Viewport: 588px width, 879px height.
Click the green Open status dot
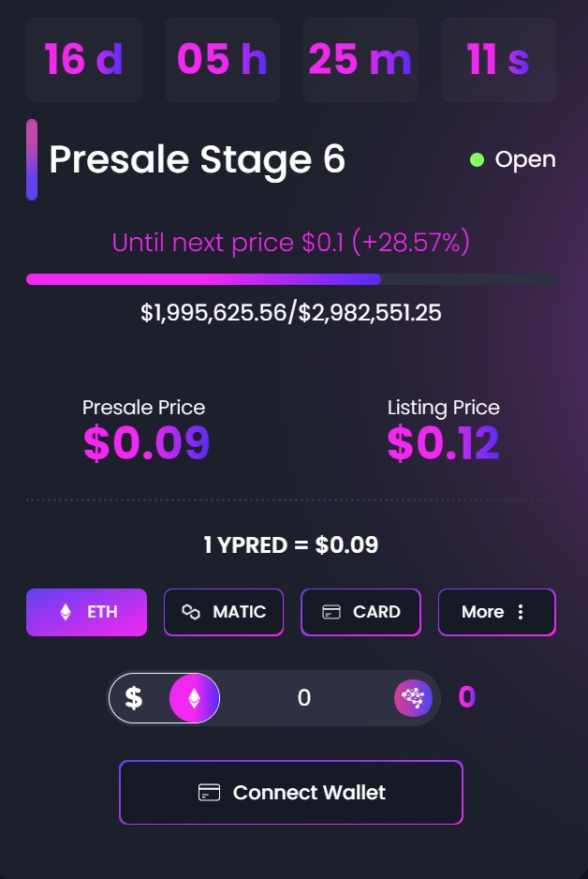(x=477, y=159)
